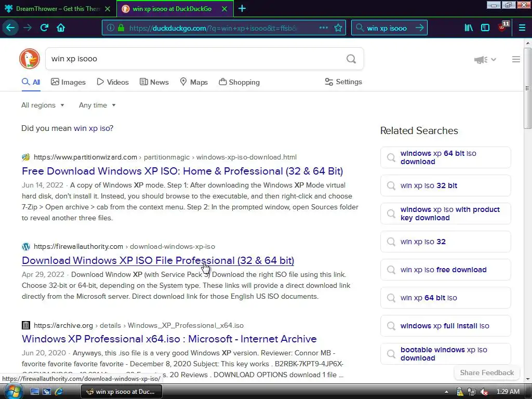Open Download Windows XP ISO File Professional result

click(158, 260)
